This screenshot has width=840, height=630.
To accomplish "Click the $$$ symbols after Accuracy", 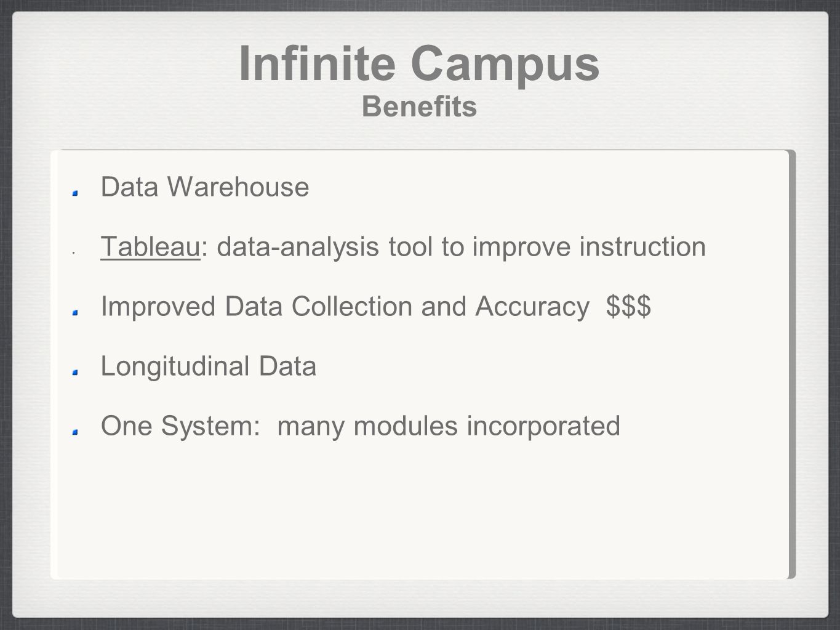I will [x=628, y=307].
